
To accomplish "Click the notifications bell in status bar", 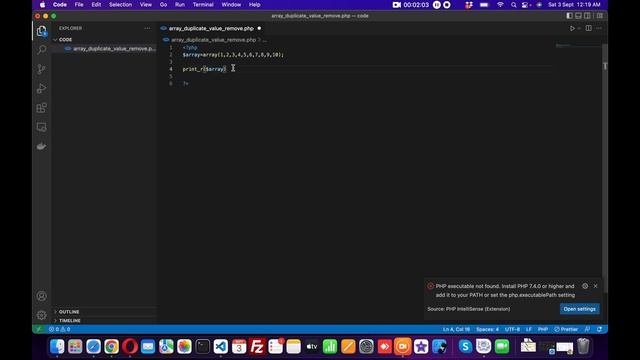I will (x=599, y=329).
